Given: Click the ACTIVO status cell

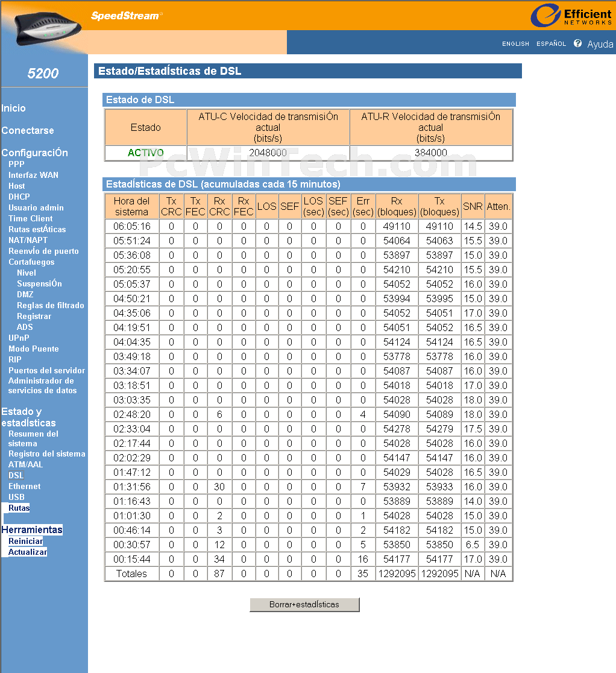Looking at the screenshot, I should [145, 153].
